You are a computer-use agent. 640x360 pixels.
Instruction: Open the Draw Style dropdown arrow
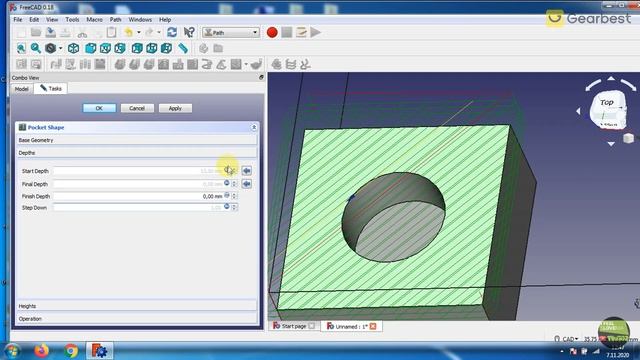(60, 48)
